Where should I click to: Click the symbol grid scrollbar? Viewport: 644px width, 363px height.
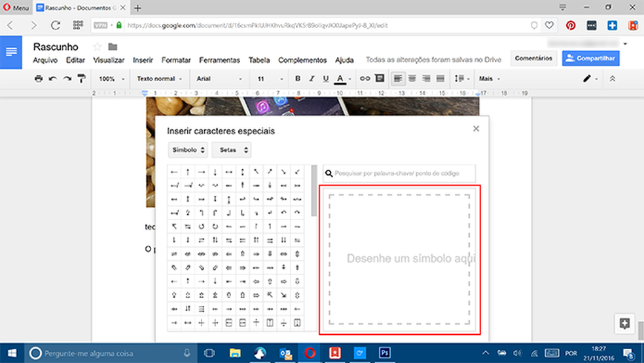click(314, 191)
